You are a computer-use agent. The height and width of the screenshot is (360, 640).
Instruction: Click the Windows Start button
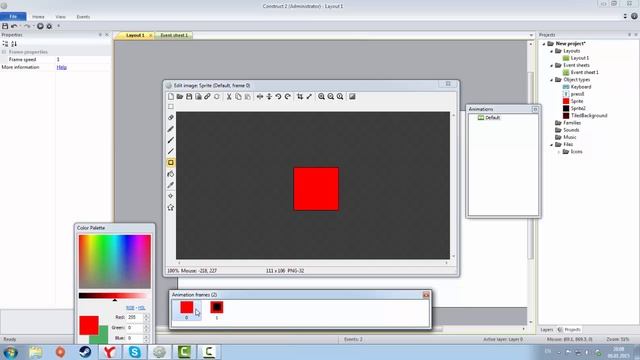tap(10, 352)
